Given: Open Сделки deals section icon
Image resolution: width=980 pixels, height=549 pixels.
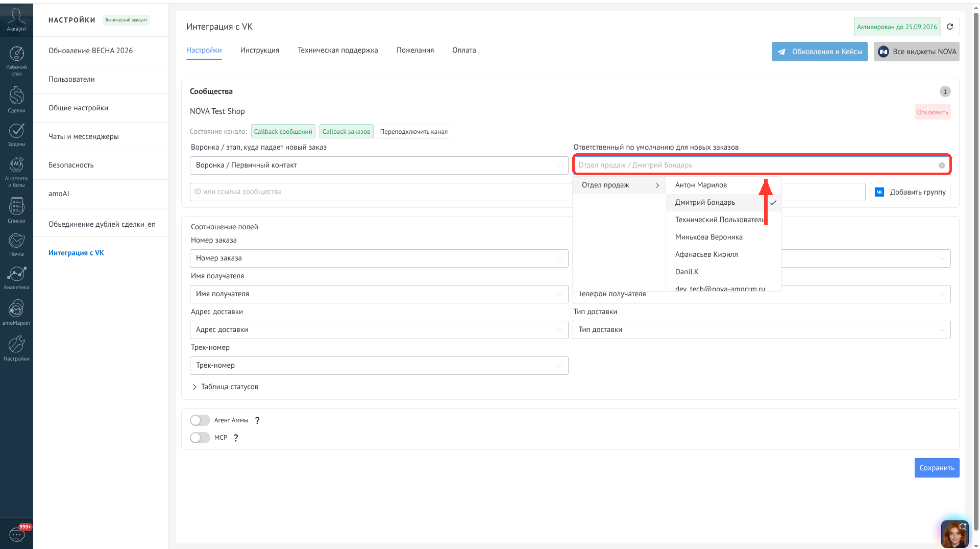Looking at the screenshot, I should point(16,100).
